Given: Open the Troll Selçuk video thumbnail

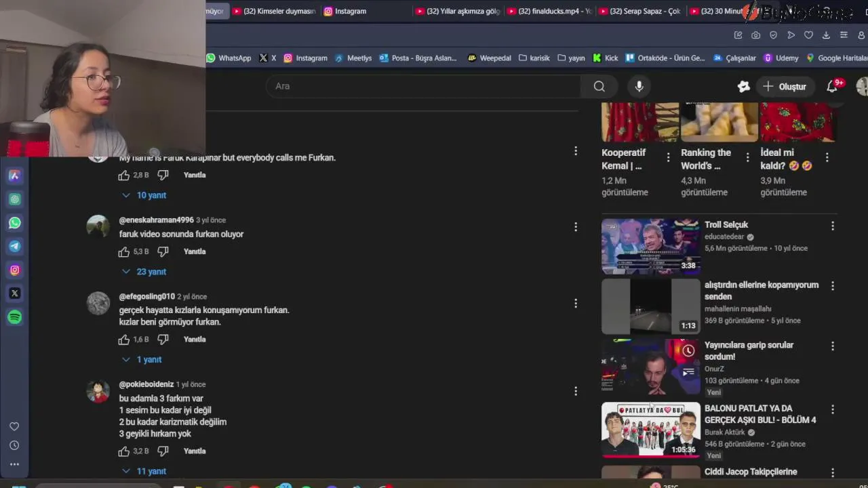Looking at the screenshot, I should coord(651,246).
